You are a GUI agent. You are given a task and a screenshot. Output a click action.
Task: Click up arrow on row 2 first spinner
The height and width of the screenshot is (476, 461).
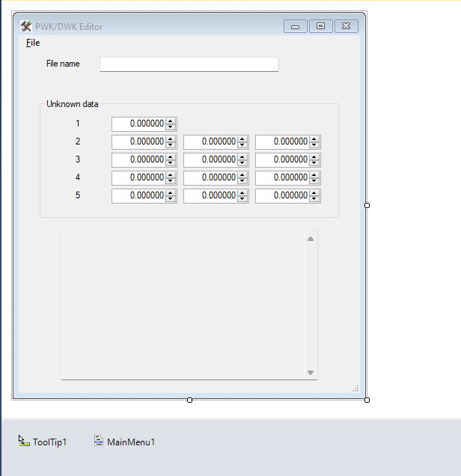(171, 138)
